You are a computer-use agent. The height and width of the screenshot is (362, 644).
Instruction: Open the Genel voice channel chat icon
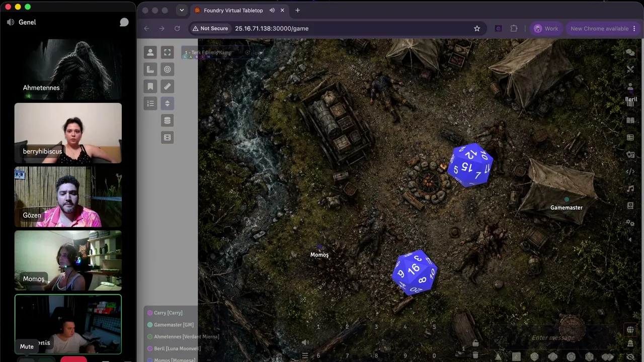point(124,22)
